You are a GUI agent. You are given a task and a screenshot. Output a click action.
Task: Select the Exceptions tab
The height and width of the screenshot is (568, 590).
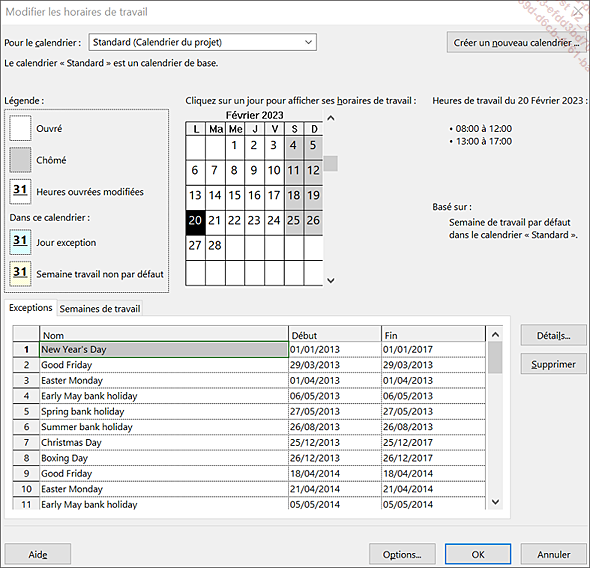click(x=30, y=308)
